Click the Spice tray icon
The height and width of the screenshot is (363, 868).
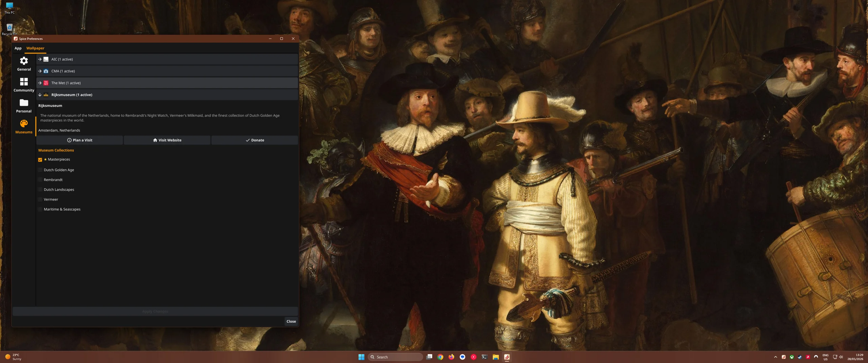point(784,357)
